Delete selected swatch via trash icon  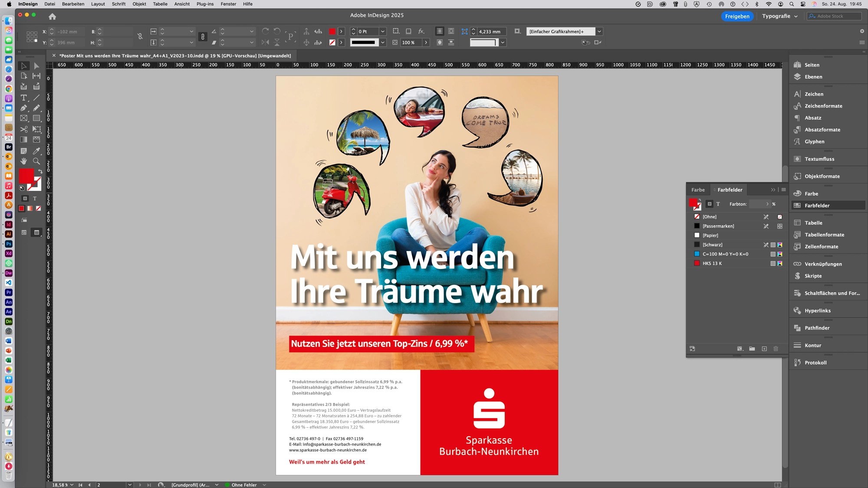tap(776, 349)
